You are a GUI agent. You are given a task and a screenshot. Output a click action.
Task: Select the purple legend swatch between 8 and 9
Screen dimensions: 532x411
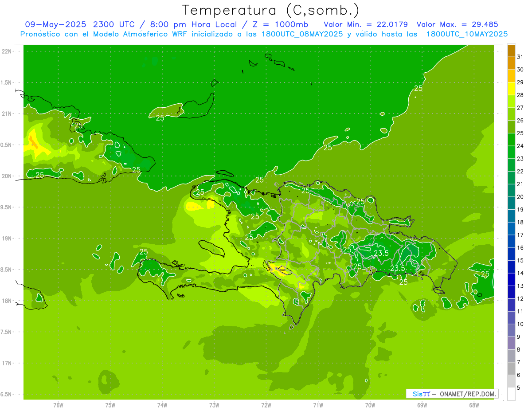pyautogui.click(x=511, y=343)
